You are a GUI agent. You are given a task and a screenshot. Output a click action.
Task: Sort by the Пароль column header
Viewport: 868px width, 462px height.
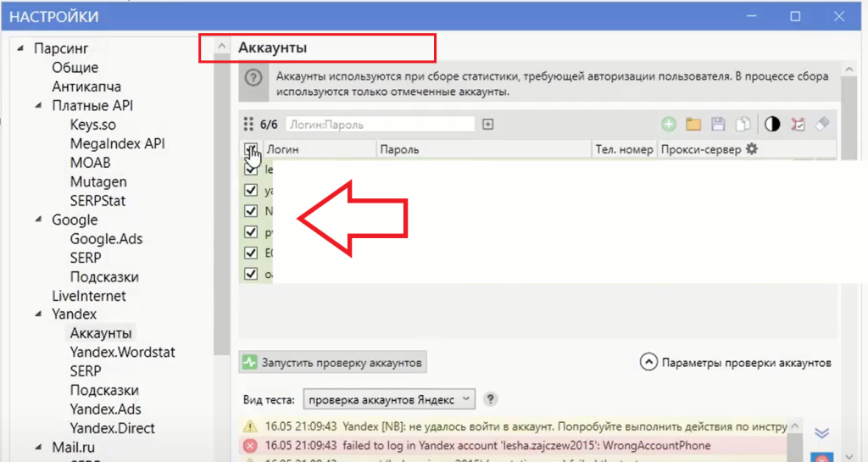click(484, 149)
